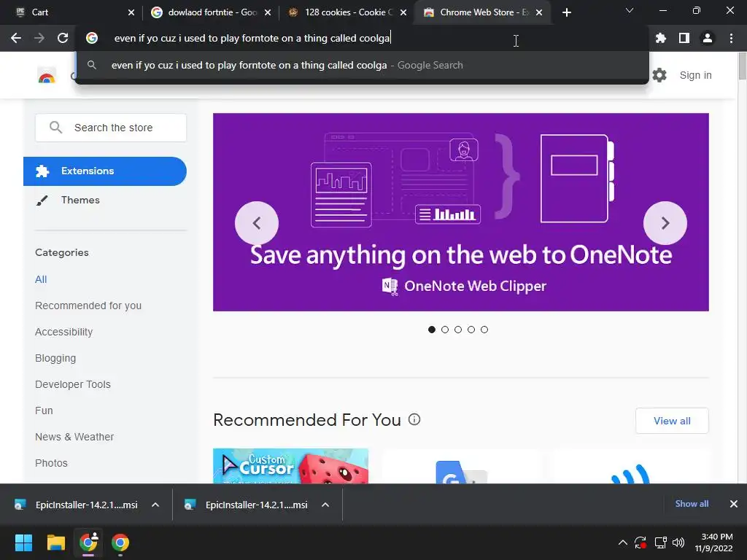Expand options for first EpicInstaller download

[155, 505]
